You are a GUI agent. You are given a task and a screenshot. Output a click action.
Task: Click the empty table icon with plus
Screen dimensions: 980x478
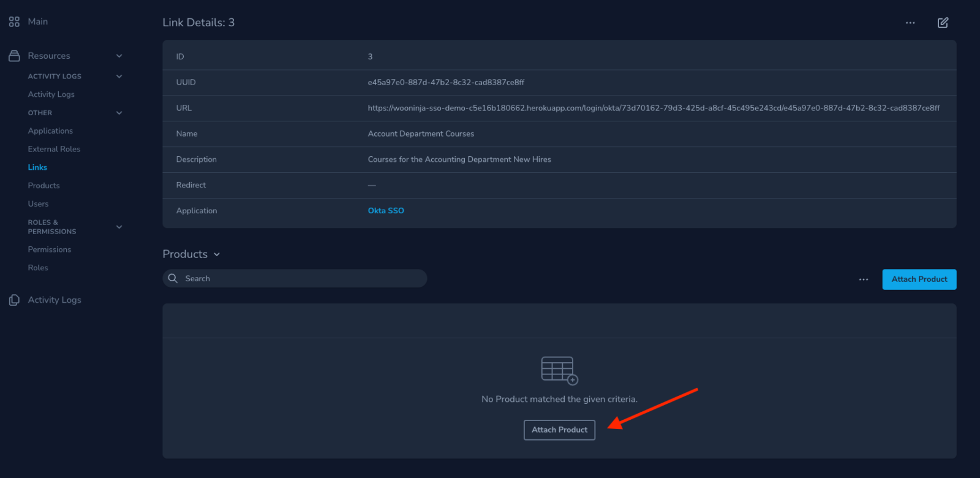560,371
